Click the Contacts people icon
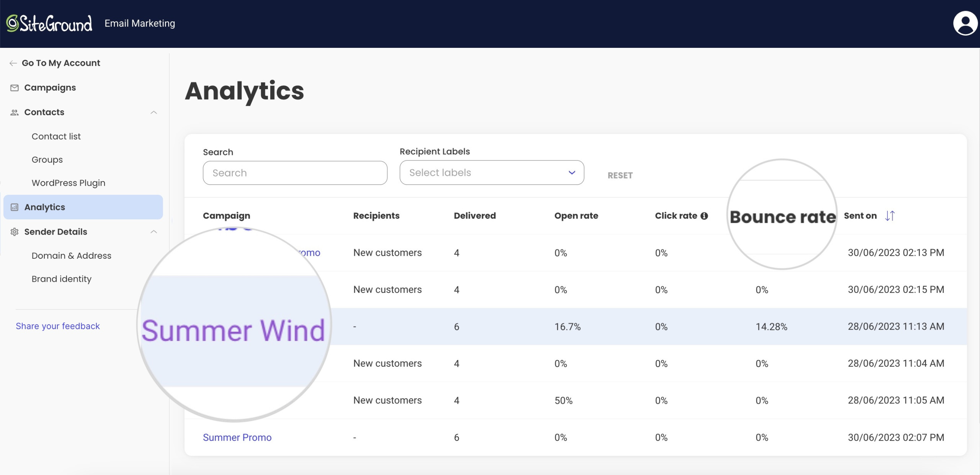This screenshot has height=475, width=980. coord(15,113)
